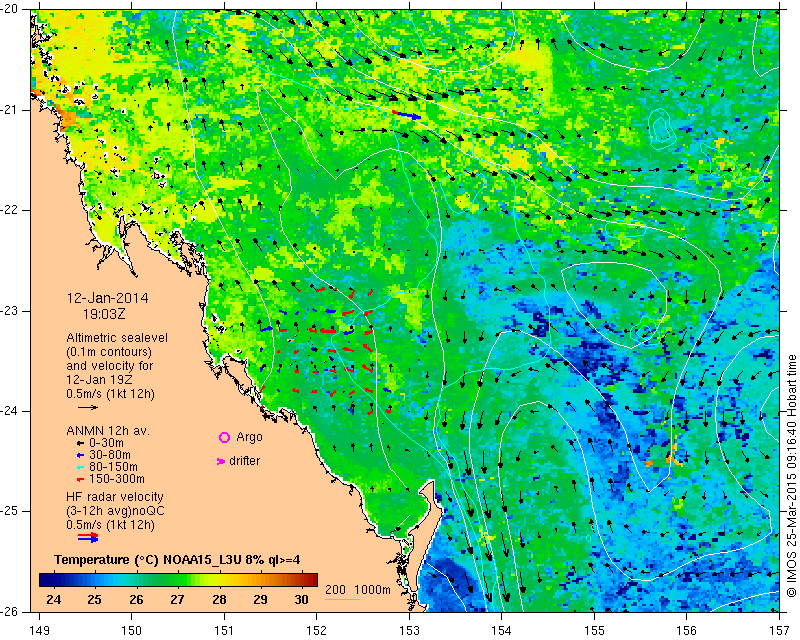Click the colorbar tick label 27
The width and height of the screenshot is (800, 640).
click(x=177, y=600)
